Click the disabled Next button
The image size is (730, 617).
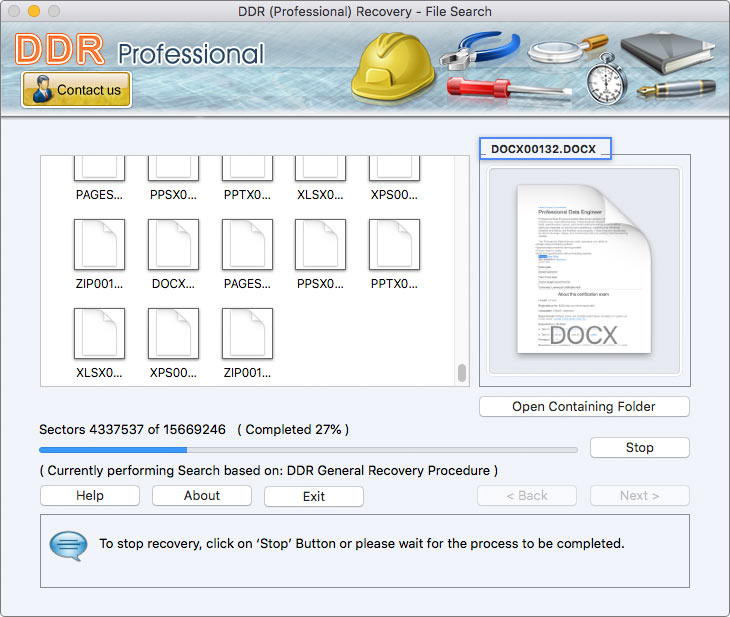click(640, 495)
